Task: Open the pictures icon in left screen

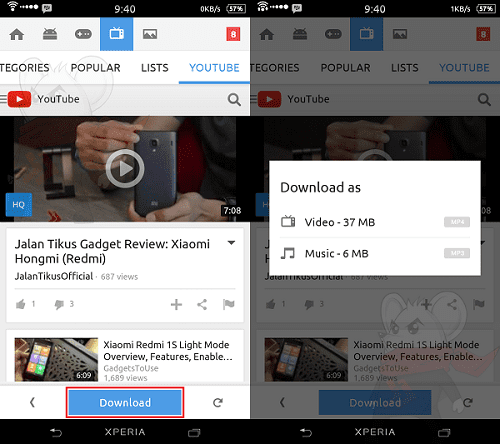Action: tap(150, 34)
